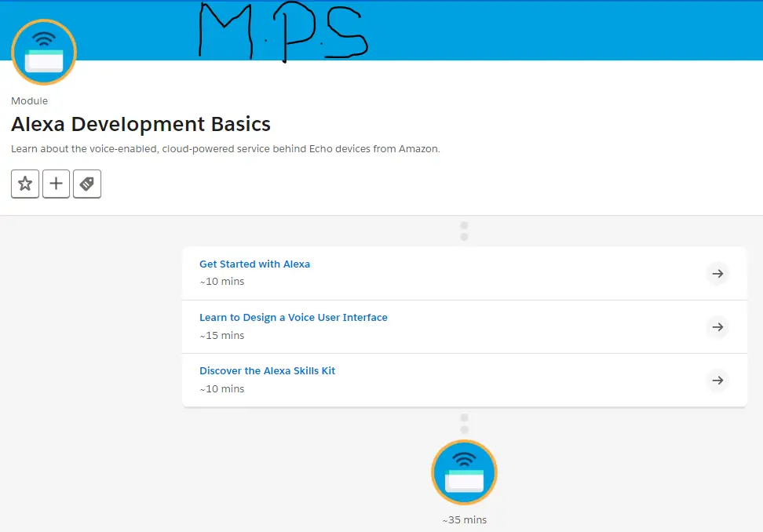Open Discover the Alexa Skills Kit link
The image size is (763, 532).
click(267, 371)
